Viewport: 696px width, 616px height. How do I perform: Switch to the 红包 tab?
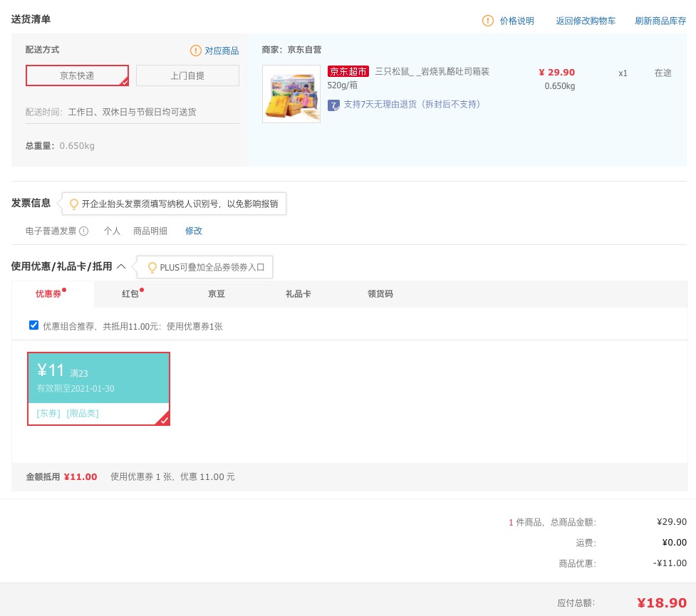pos(130,294)
